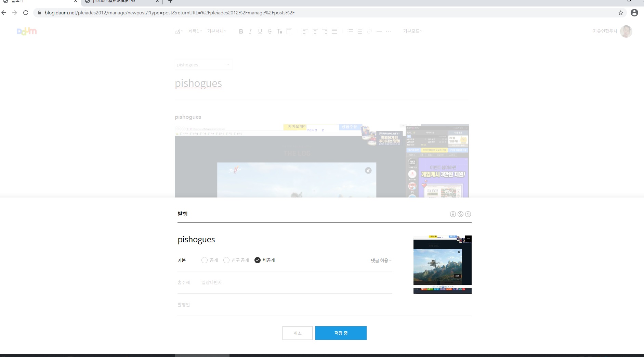The image size is (644, 357).
Task: Click the Daum logo
Action: coord(27,31)
